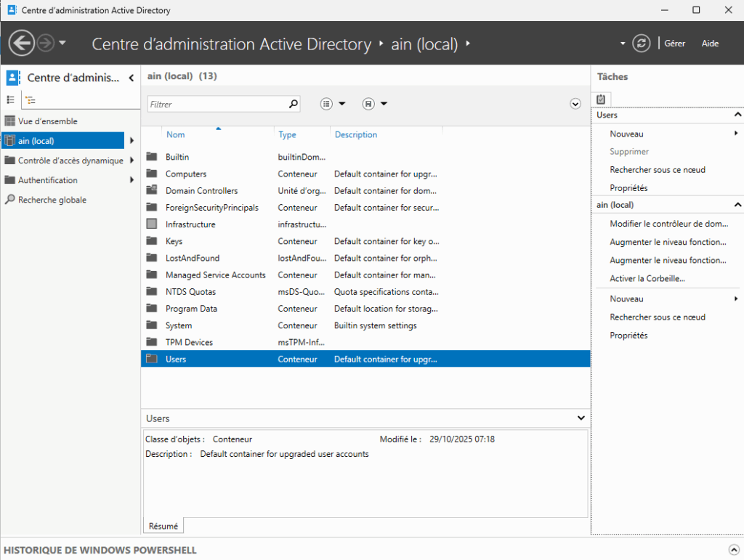Expand Contrôle d'accès dynamique submenu arrow
Viewport: 744px width, 560px height.
point(132,161)
